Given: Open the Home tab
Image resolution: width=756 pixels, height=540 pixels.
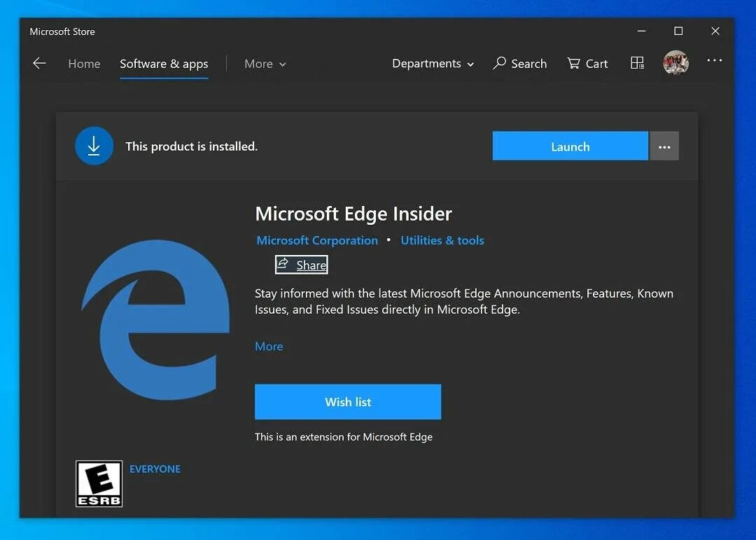Looking at the screenshot, I should (x=84, y=64).
